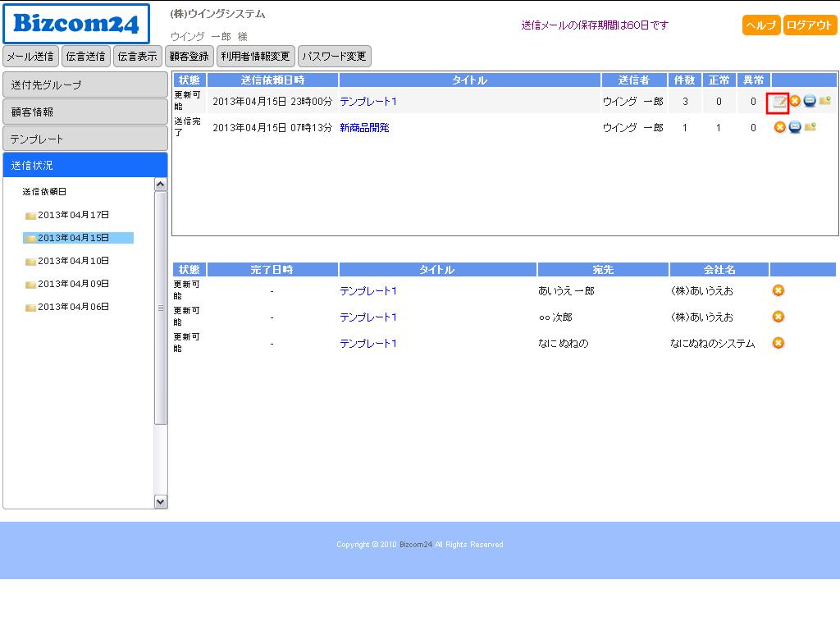Delete the recipient なにぬねの entry

778,343
